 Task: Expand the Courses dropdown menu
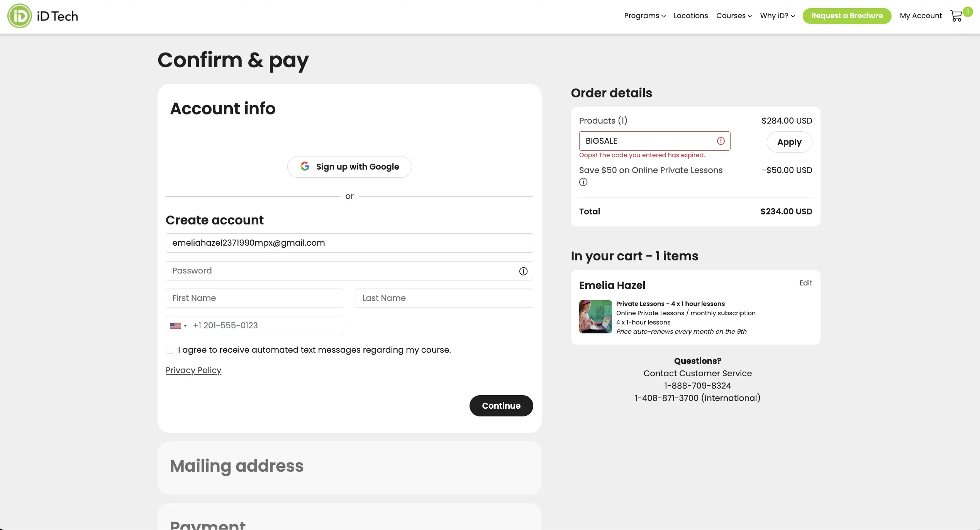coord(734,16)
